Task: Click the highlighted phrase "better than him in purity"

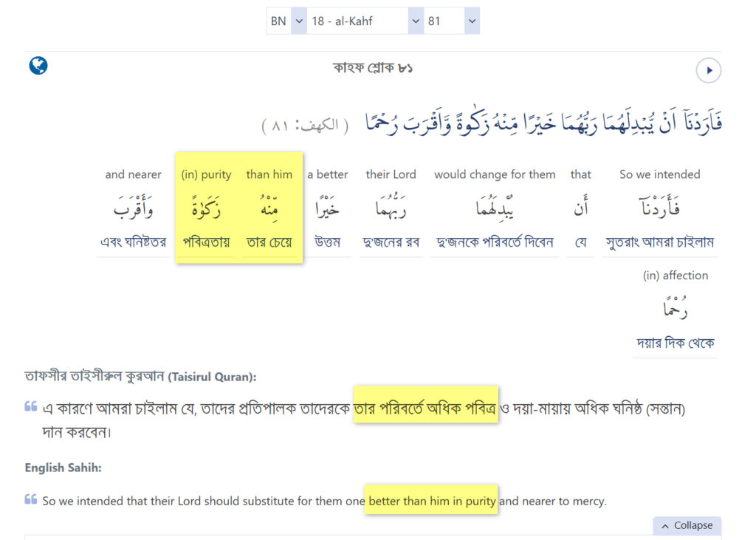Action: 432,501
